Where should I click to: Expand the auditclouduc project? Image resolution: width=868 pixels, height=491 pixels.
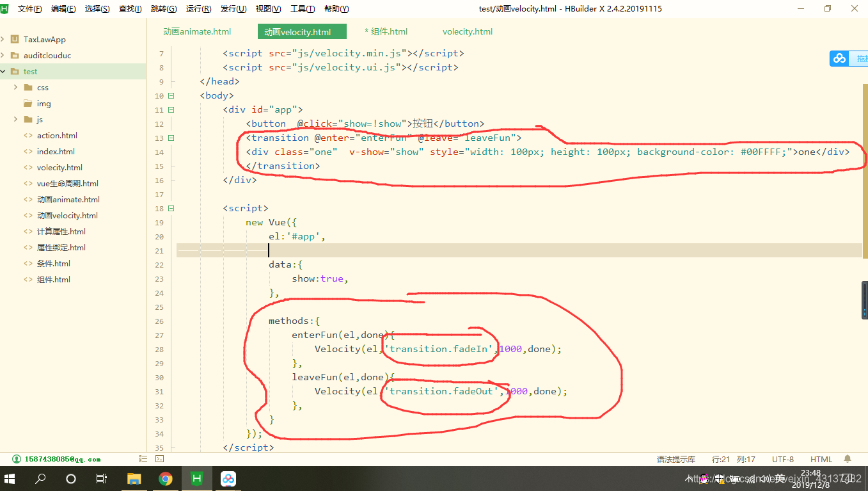[3, 56]
